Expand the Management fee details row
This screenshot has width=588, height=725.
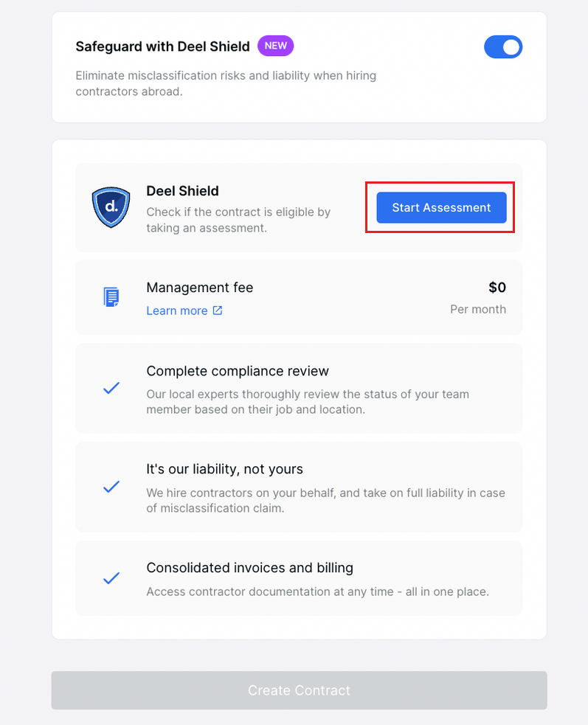pos(298,296)
